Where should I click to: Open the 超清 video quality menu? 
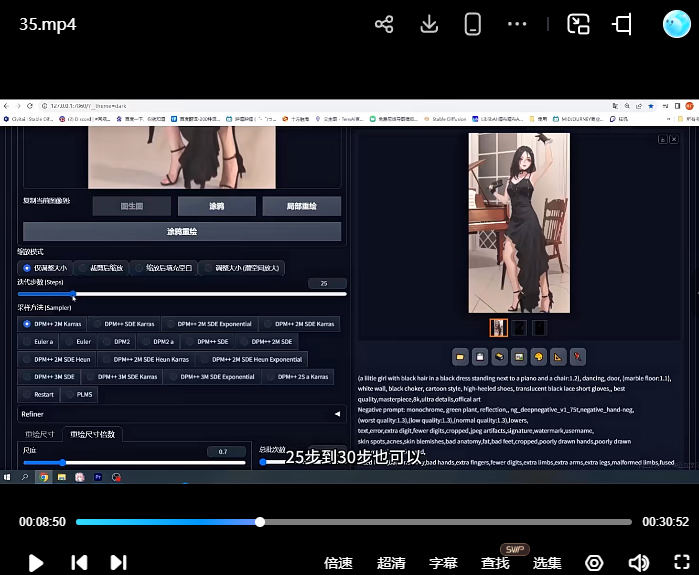(x=391, y=563)
